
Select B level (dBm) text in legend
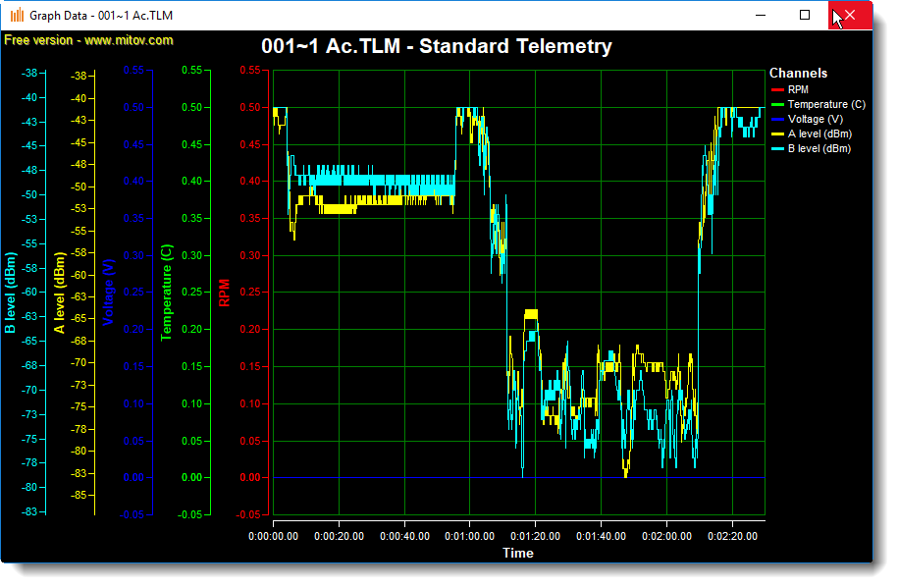pyautogui.click(x=819, y=149)
